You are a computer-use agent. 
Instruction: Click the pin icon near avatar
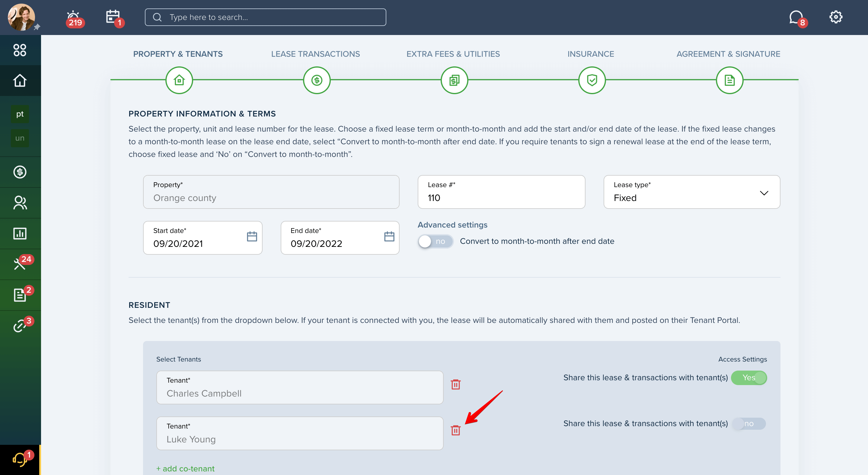37,27
